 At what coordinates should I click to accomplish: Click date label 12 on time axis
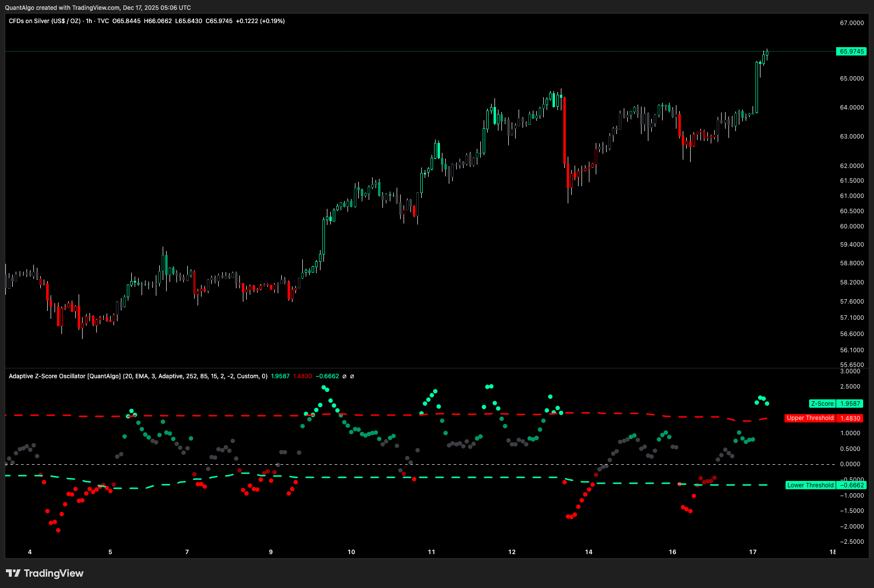coord(512,552)
